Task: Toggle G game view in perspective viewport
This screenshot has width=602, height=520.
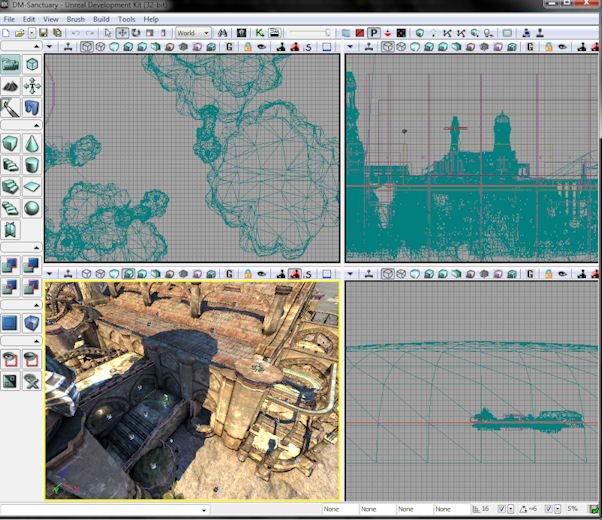Action: coord(229,274)
